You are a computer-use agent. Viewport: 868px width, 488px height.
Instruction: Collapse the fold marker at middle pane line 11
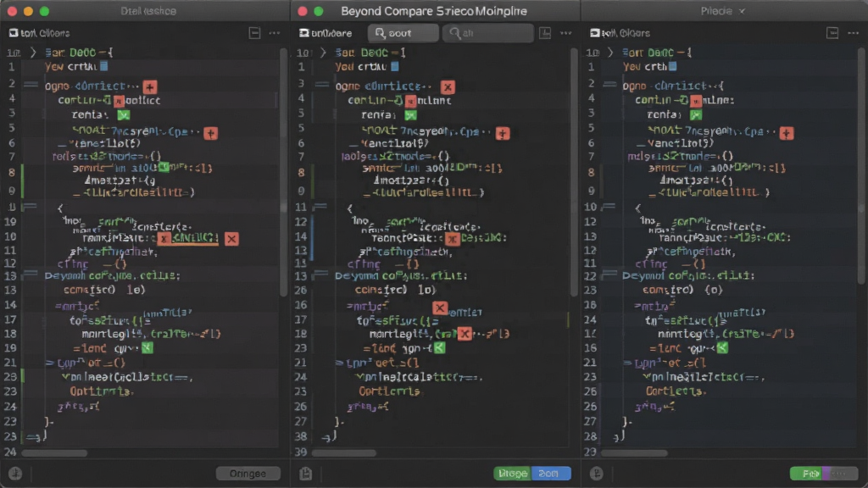[320, 207]
